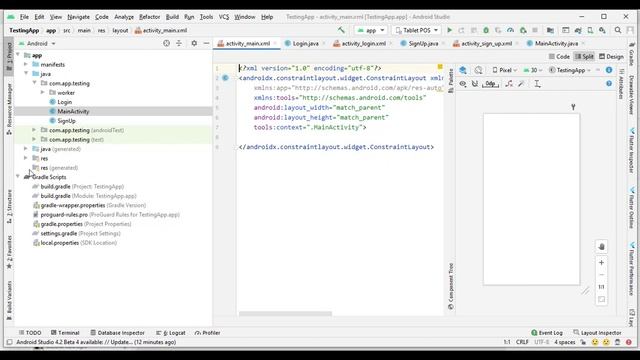The image size is (640, 360).
Task: Expand the manifests folder
Action: click(26, 64)
